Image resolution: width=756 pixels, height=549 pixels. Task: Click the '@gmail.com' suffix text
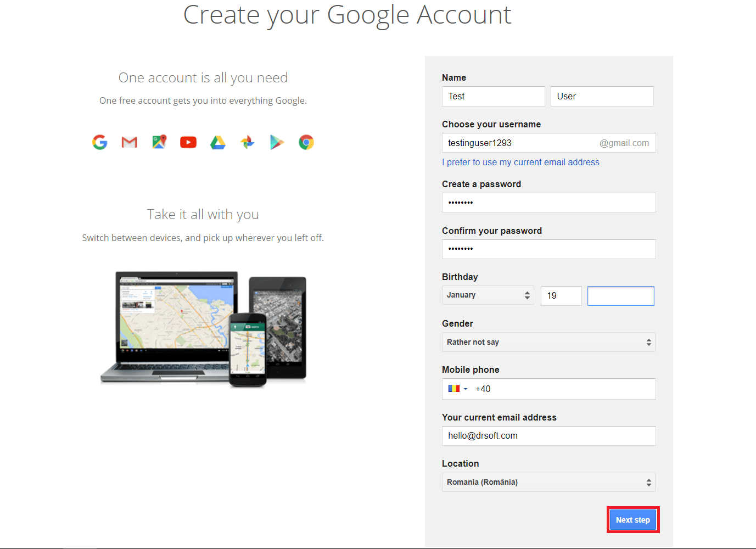tap(624, 143)
